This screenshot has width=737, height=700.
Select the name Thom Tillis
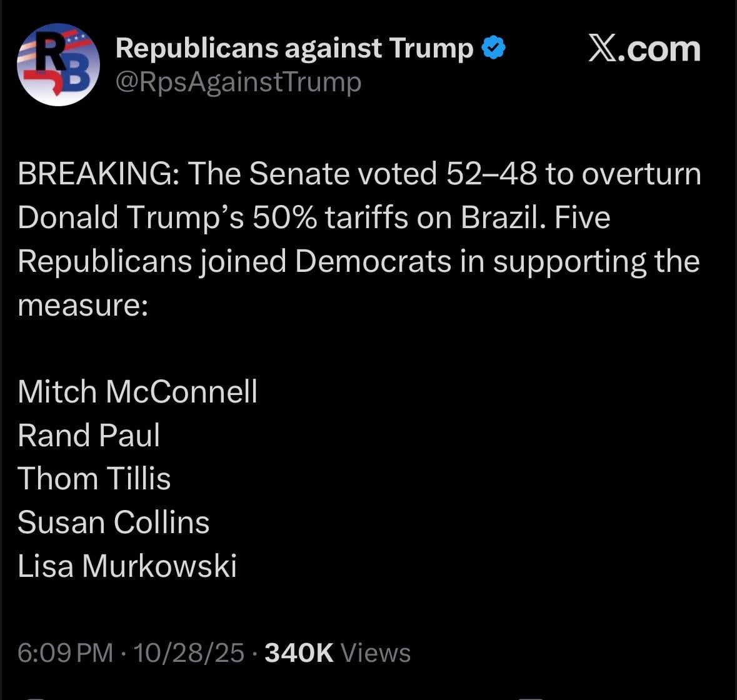94,479
